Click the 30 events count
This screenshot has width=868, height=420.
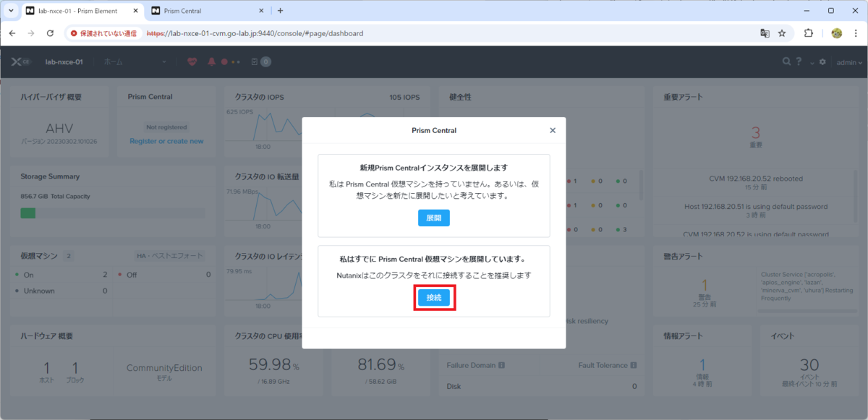point(809,366)
